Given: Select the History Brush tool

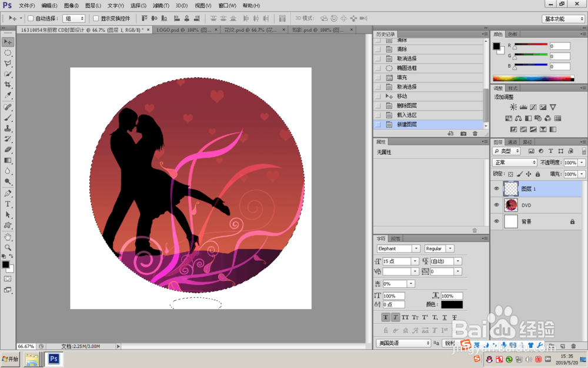Looking at the screenshot, I should tap(8, 139).
